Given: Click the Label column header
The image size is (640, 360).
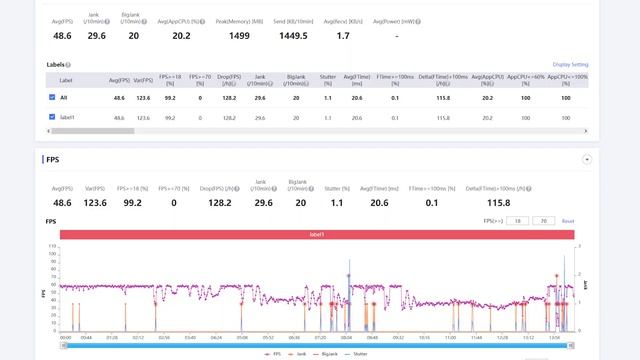Looking at the screenshot, I should (66, 80).
